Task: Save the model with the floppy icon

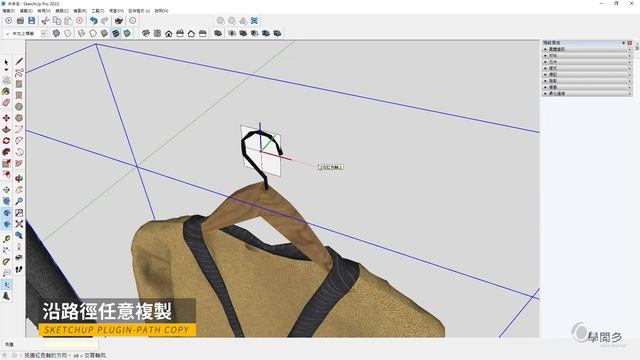Action: (x=31, y=20)
